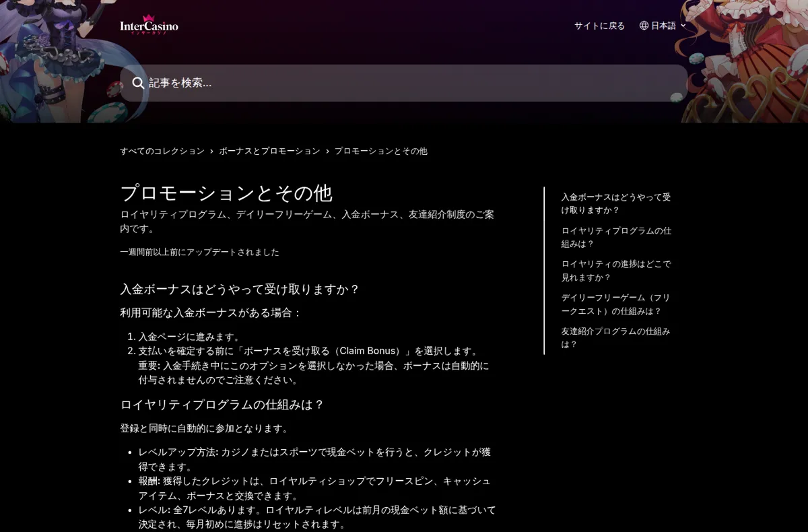
Task: Click the globe language icon
Action: 644,26
